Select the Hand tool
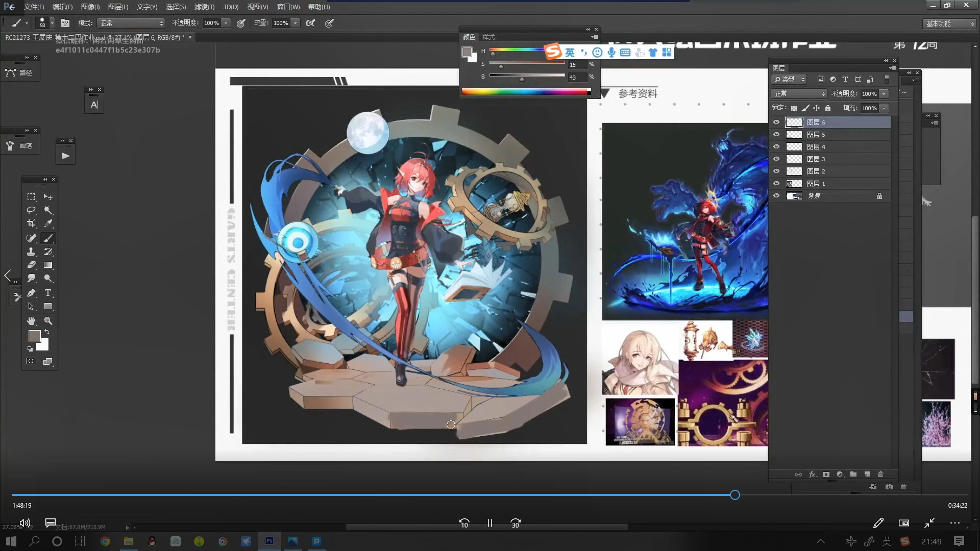The height and width of the screenshot is (551, 980). pyautogui.click(x=31, y=321)
